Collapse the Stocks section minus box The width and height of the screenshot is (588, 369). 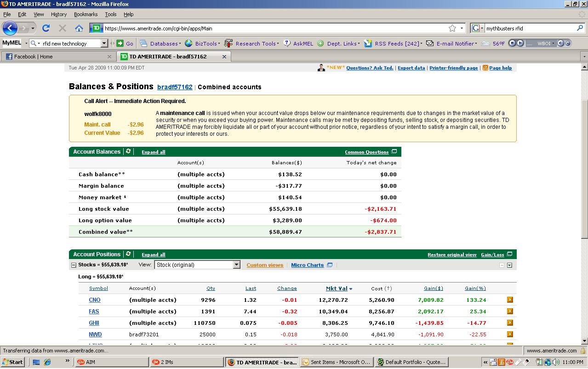point(74,265)
